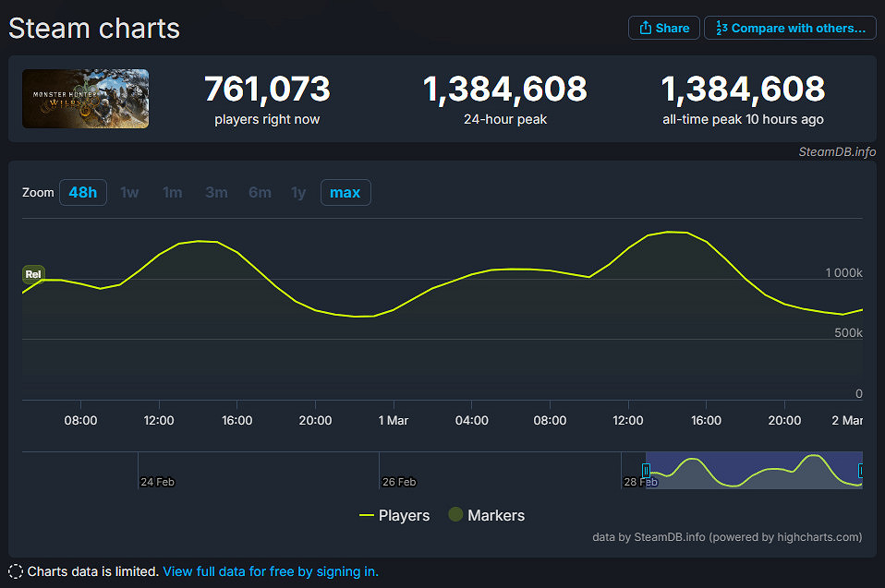Click the right navigator range handle
Screen dimensions: 885x588
pos(861,470)
